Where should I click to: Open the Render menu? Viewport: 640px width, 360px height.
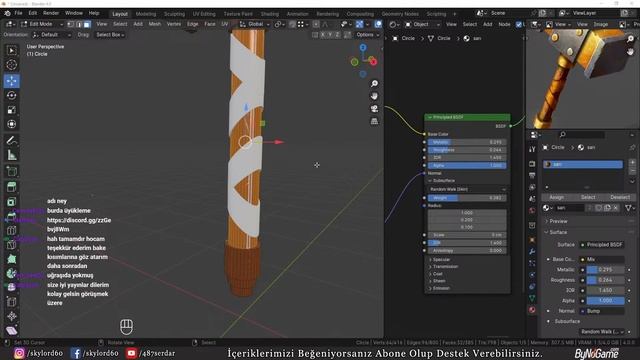51,13
